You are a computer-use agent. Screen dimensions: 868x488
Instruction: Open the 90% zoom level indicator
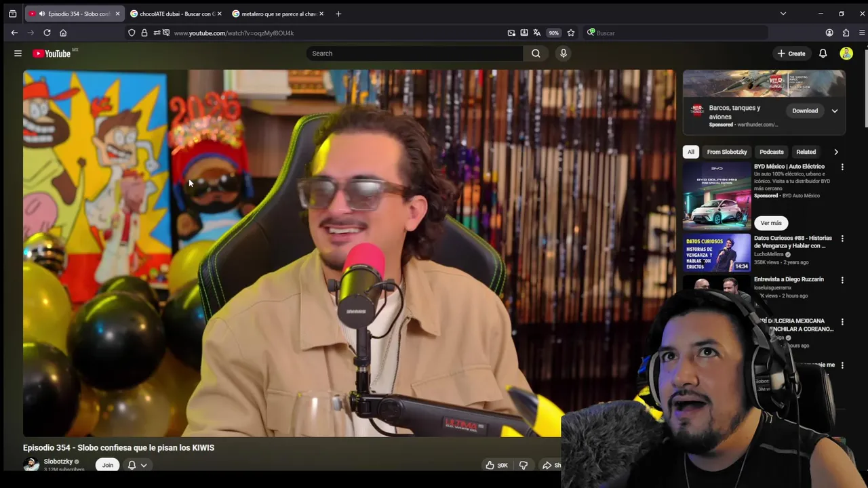pyautogui.click(x=554, y=33)
